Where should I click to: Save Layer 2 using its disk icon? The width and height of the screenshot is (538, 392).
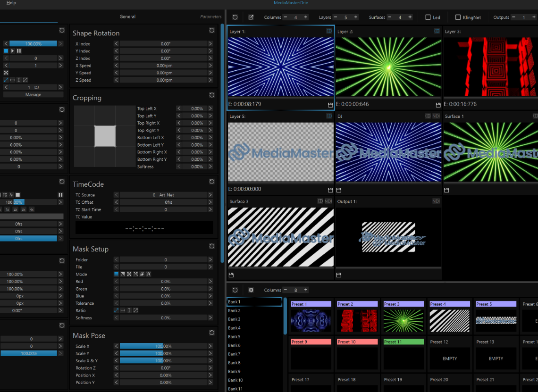438,105
